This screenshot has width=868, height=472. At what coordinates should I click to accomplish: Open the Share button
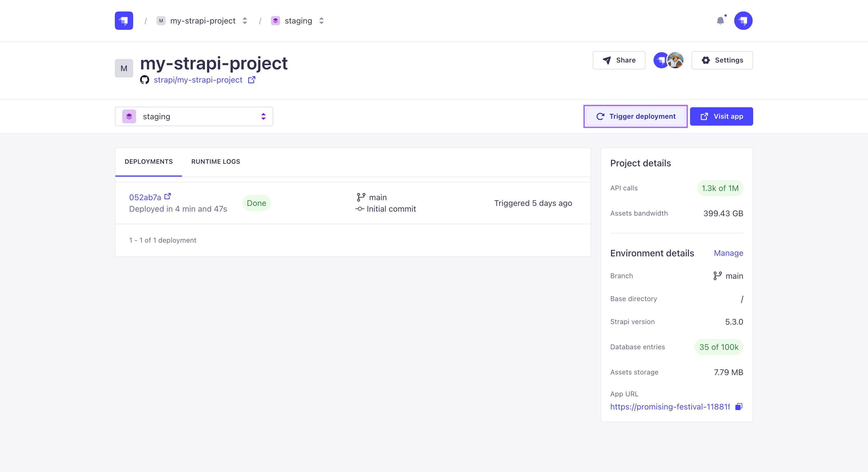pos(619,60)
